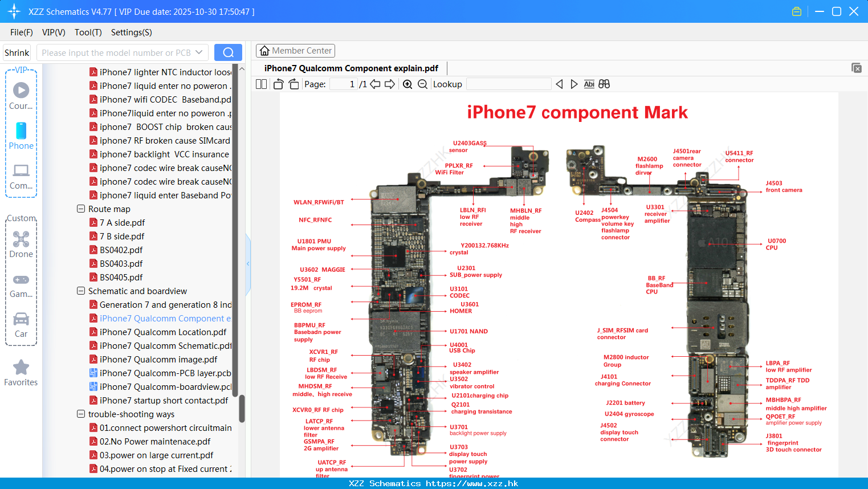Open 03.power on large current.pdf
This screenshot has width=868, height=489.
151,455
